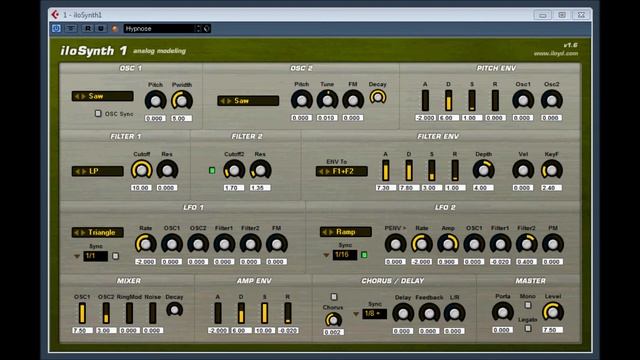Click the Write automation (W) button
Viewport: 640px width, 360px height.
click(x=100, y=28)
